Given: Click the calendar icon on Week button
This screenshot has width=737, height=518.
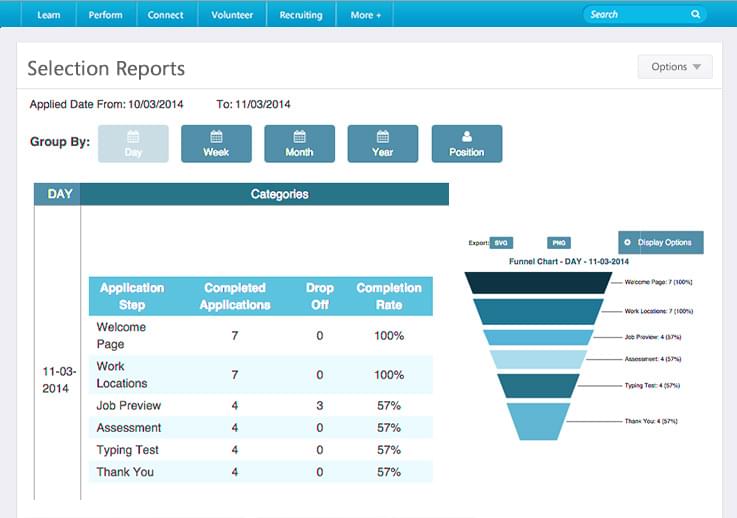Looking at the screenshot, I should coord(216,136).
